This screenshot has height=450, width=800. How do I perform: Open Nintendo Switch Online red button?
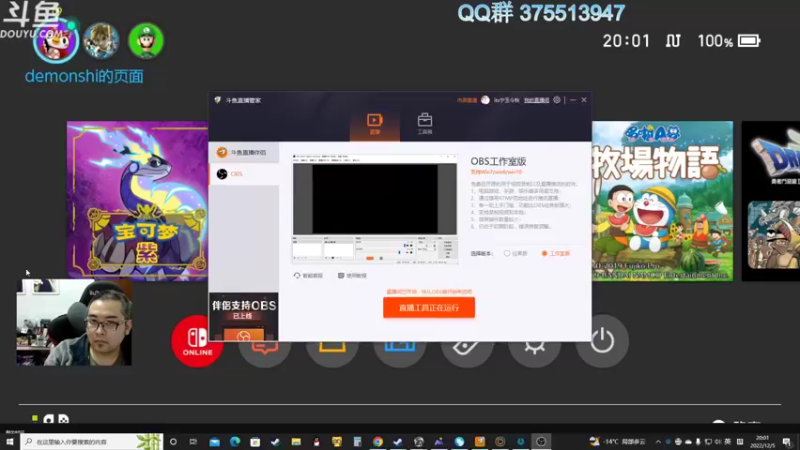(x=197, y=341)
